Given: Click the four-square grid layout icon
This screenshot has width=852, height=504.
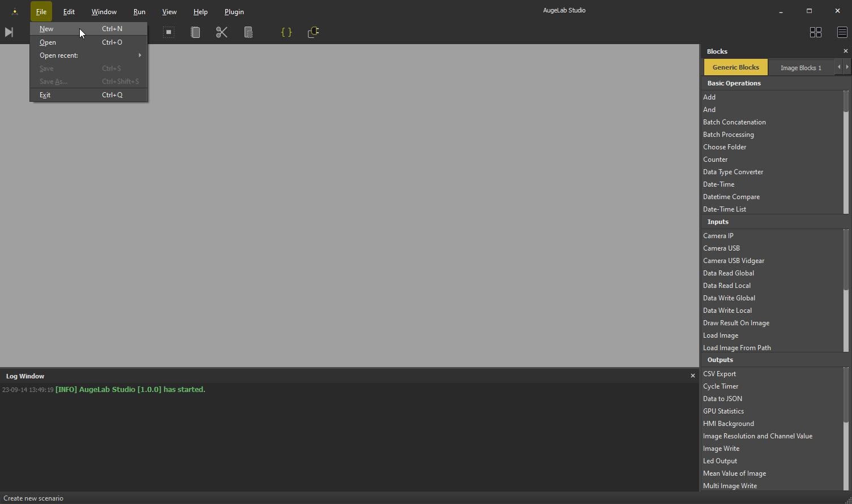Looking at the screenshot, I should point(815,32).
